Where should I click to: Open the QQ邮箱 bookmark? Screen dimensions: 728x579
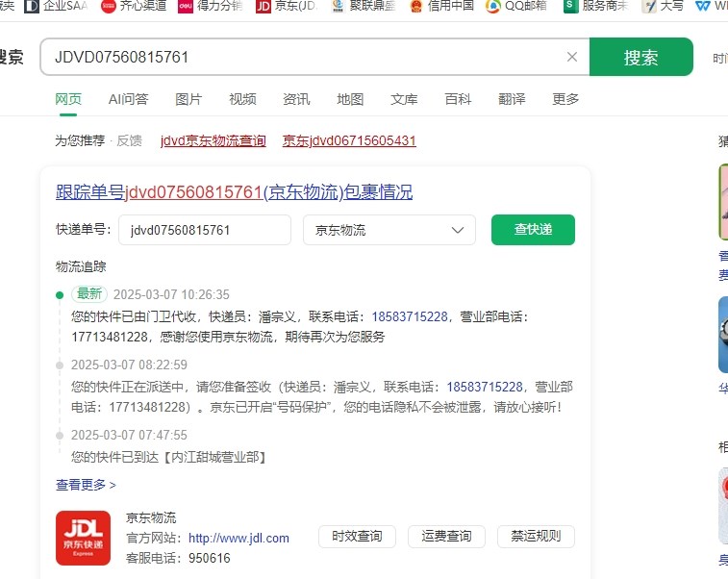tap(516, 6)
